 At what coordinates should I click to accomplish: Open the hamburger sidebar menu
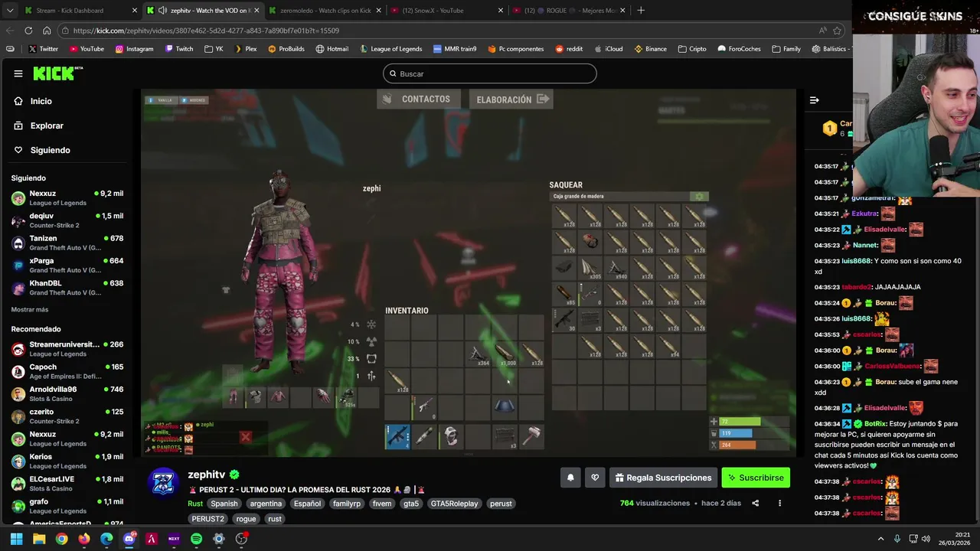coord(18,73)
